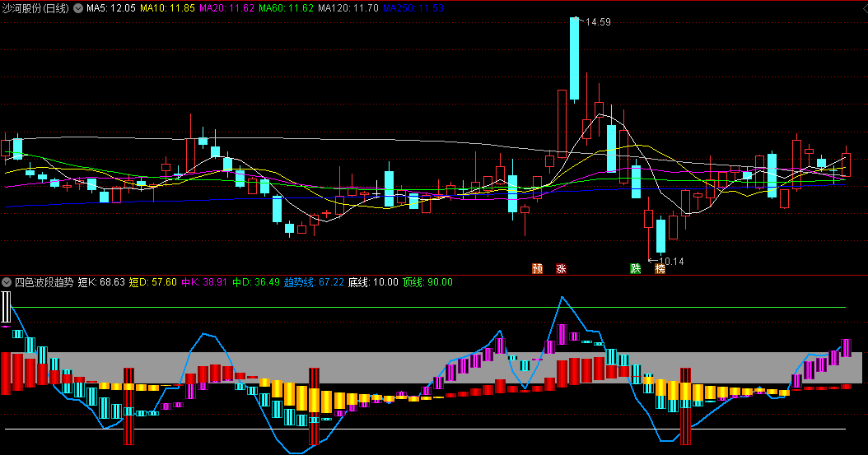Select the MA10: 11.85 indicator label
The width and height of the screenshot is (868, 455).
167,8
